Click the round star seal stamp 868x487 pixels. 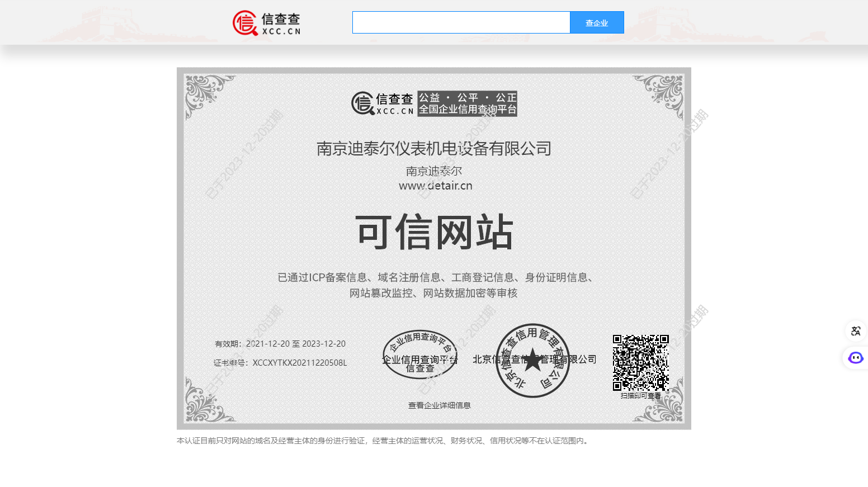pos(532,361)
